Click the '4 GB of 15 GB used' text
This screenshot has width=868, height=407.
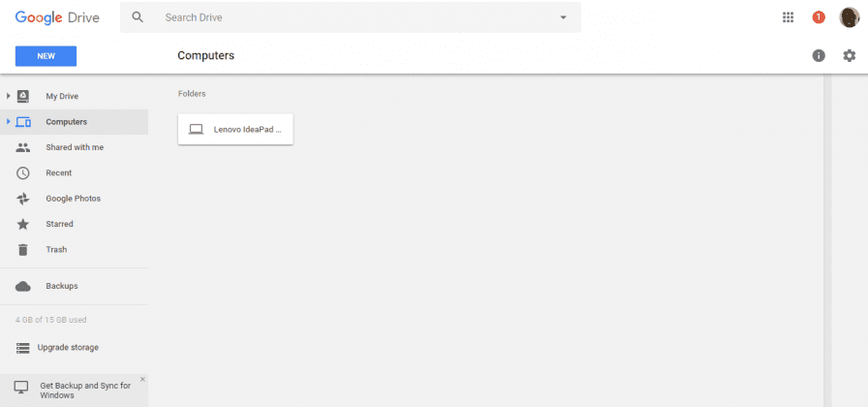coord(51,320)
